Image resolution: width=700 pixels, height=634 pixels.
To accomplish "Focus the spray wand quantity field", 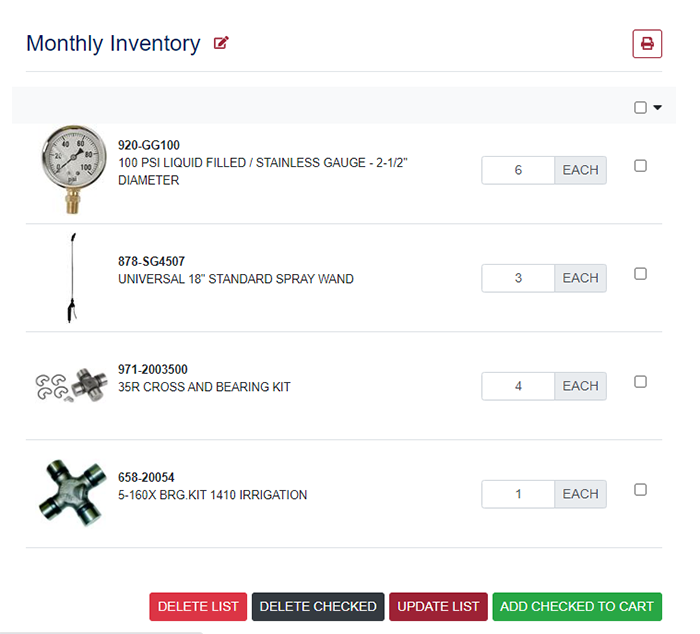I will (518, 278).
